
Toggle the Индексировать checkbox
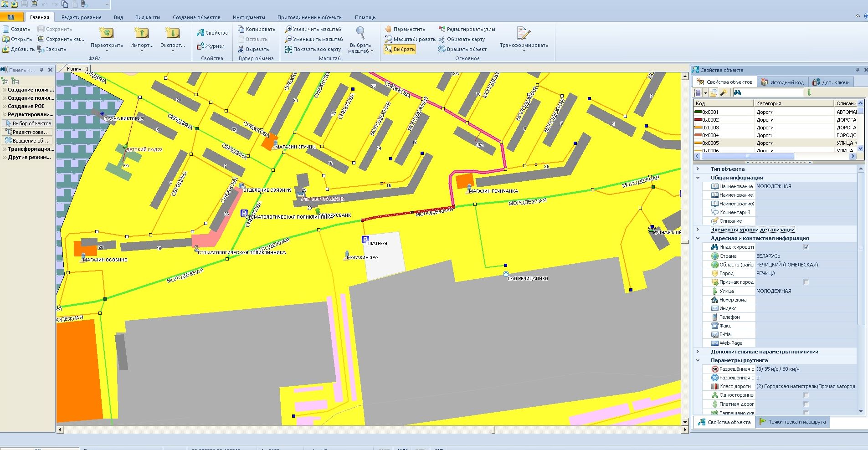click(x=806, y=247)
